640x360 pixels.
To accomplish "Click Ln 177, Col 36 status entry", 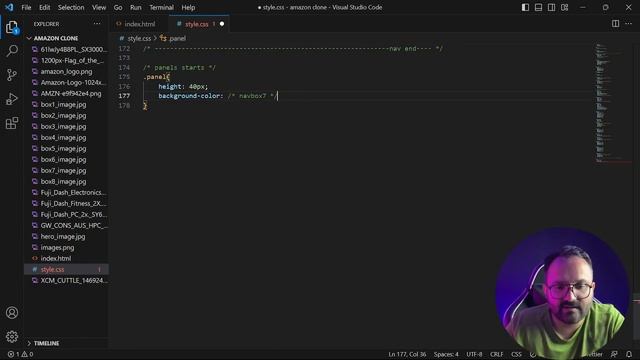I will pyautogui.click(x=407, y=354).
